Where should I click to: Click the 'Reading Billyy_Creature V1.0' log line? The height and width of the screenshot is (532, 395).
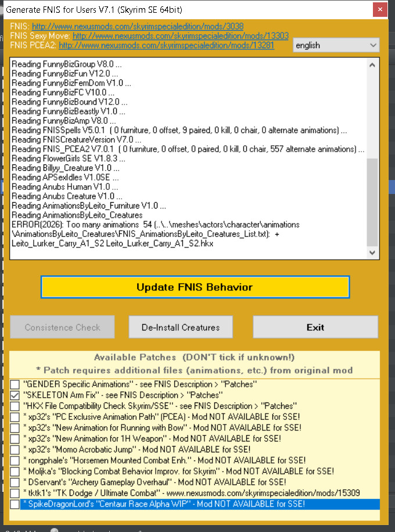click(66, 168)
